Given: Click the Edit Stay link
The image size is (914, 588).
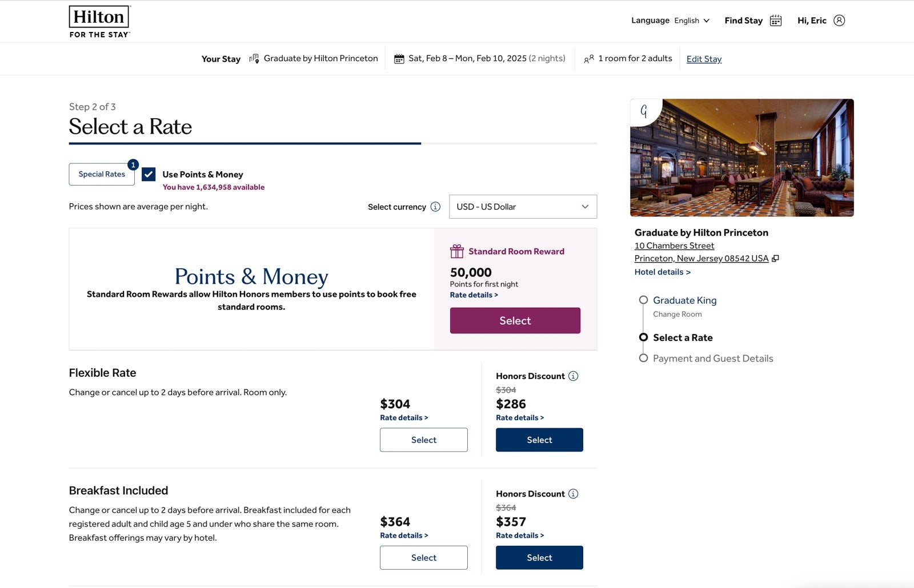Looking at the screenshot, I should [x=704, y=59].
